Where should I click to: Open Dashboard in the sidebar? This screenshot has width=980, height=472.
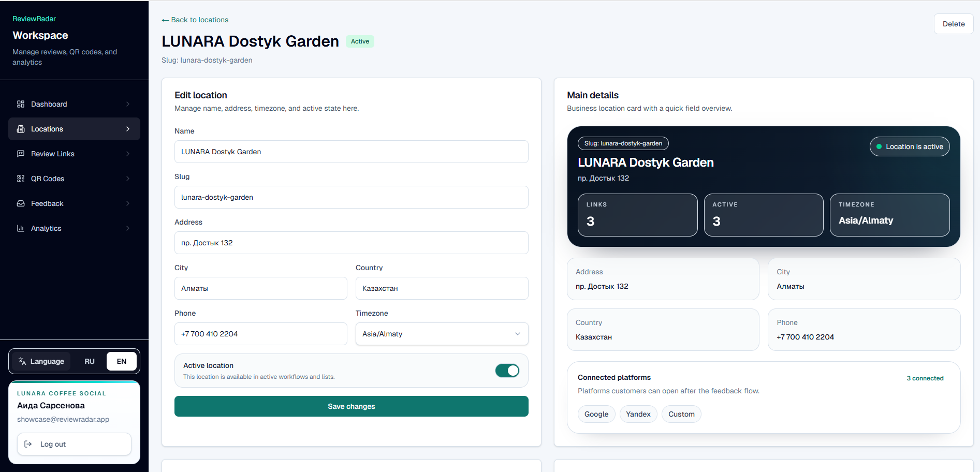click(74, 104)
